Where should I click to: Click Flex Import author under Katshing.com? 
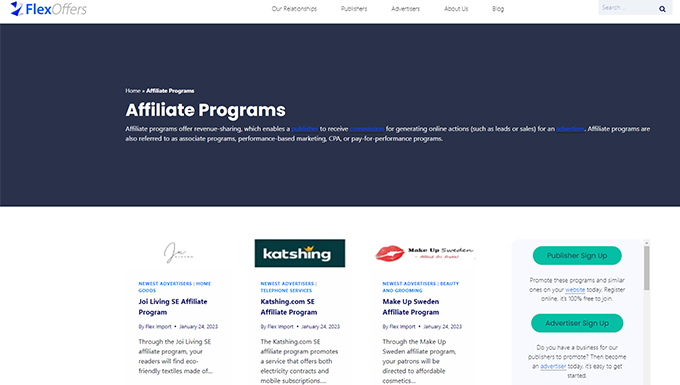click(x=280, y=326)
